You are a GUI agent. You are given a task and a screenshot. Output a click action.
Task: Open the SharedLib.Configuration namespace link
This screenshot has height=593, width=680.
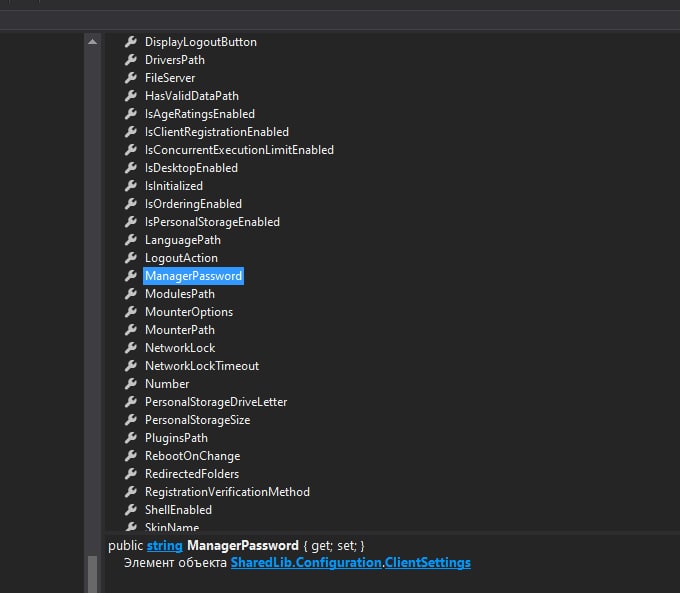(306, 563)
